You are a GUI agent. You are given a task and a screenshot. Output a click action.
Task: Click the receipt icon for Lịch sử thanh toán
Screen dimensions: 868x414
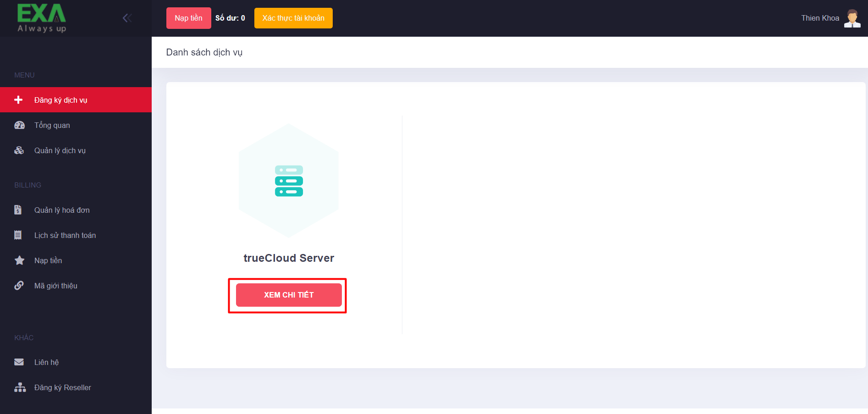point(18,235)
